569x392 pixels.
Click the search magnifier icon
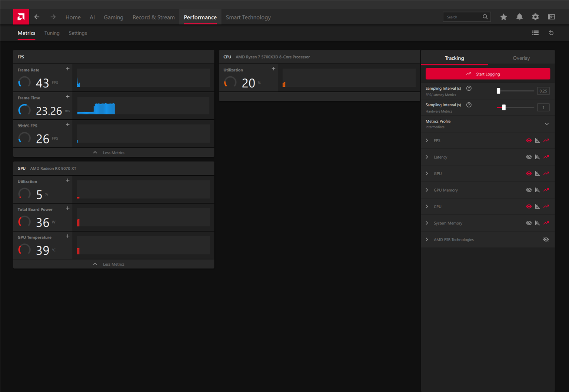(485, 17)
